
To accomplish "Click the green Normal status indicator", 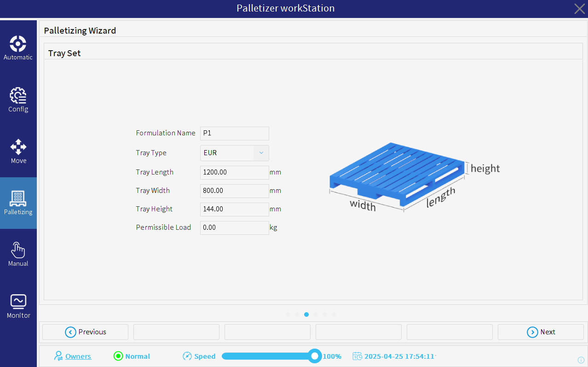I will pos(118,356).
